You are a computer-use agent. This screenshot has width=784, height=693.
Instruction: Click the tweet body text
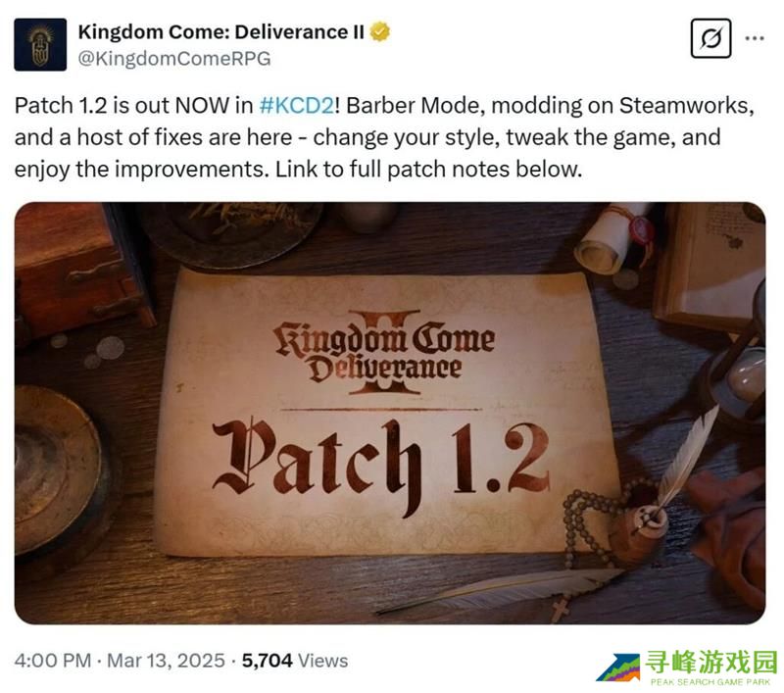(384, 137)
